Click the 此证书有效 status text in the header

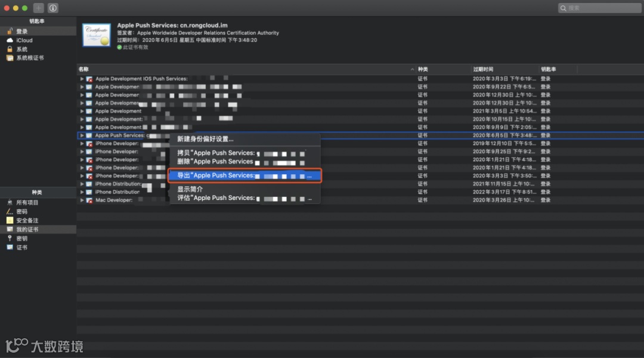click(x=135, y=47)
